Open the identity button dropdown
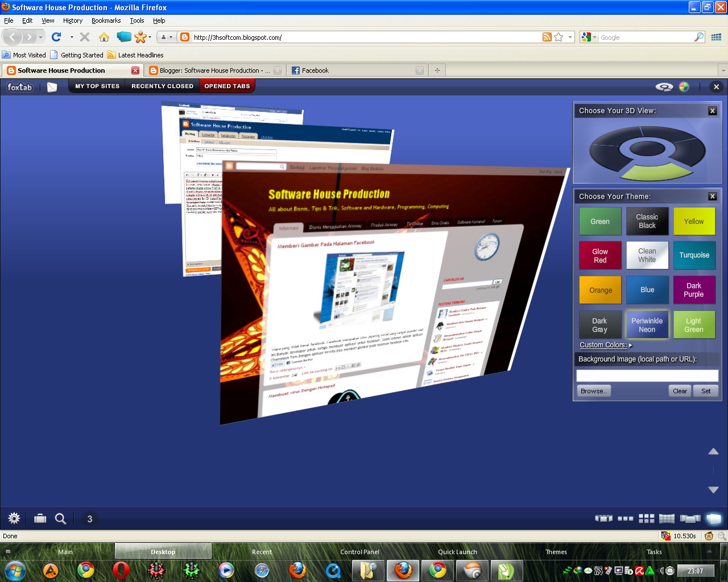This screenshot has width=728, height=582. click(166, 37)
